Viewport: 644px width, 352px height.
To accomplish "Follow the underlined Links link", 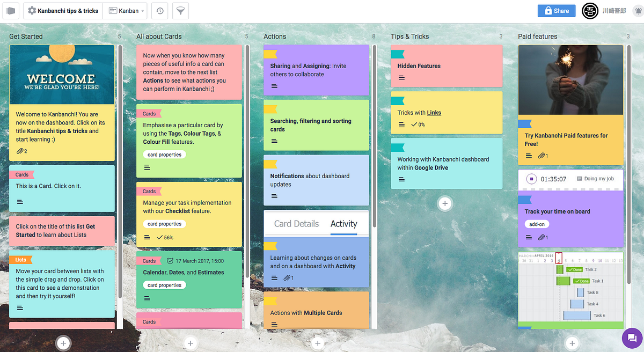I will 434,113.
